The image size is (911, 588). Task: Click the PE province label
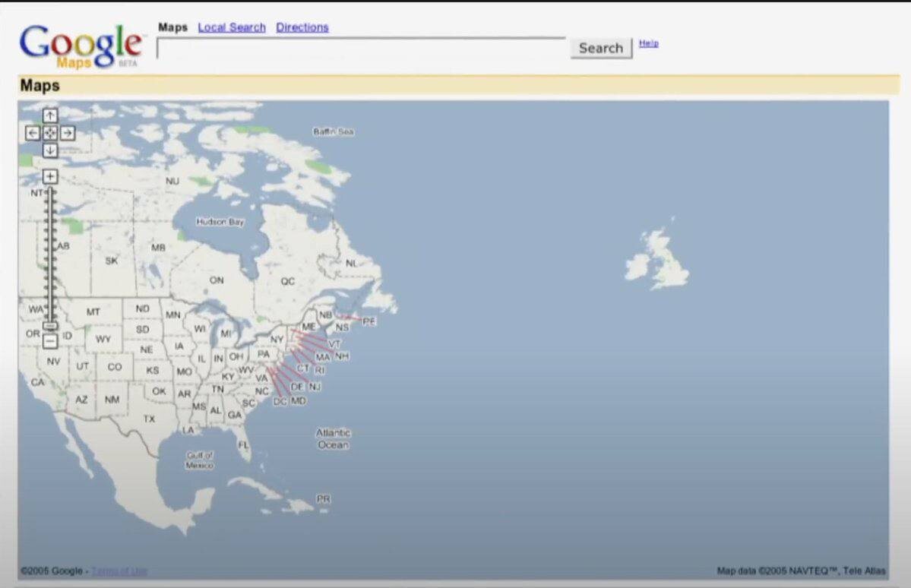pyautogui.click(x=369, y=321)
